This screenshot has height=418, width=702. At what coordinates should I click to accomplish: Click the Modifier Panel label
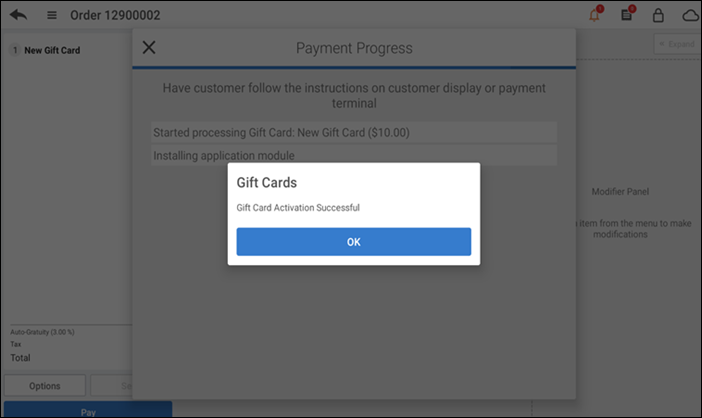pos(622,191)
